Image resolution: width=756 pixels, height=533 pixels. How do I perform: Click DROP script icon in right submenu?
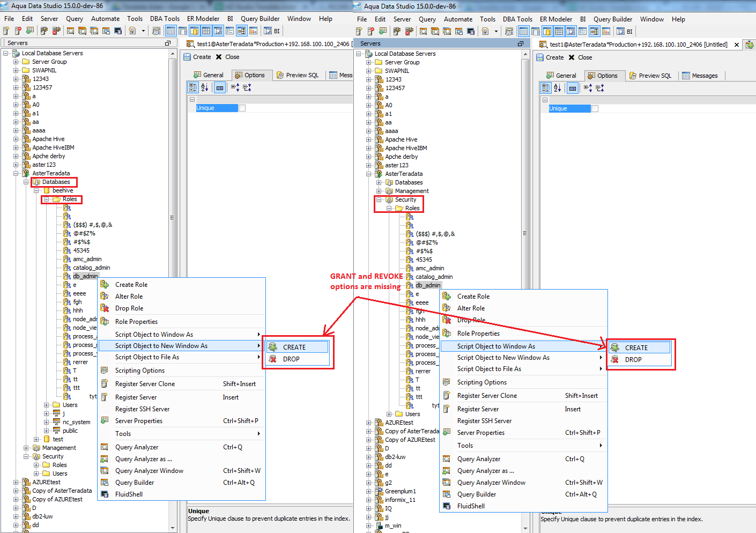[615, 359]
